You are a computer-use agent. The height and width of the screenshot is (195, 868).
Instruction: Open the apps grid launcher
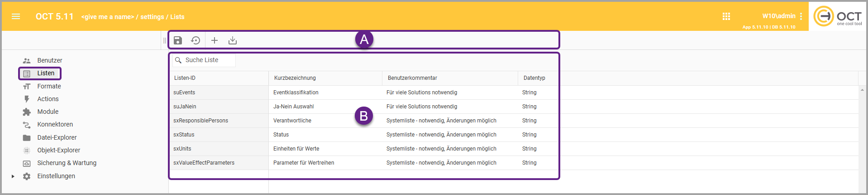pyautogui.click(x=726, y=16)
